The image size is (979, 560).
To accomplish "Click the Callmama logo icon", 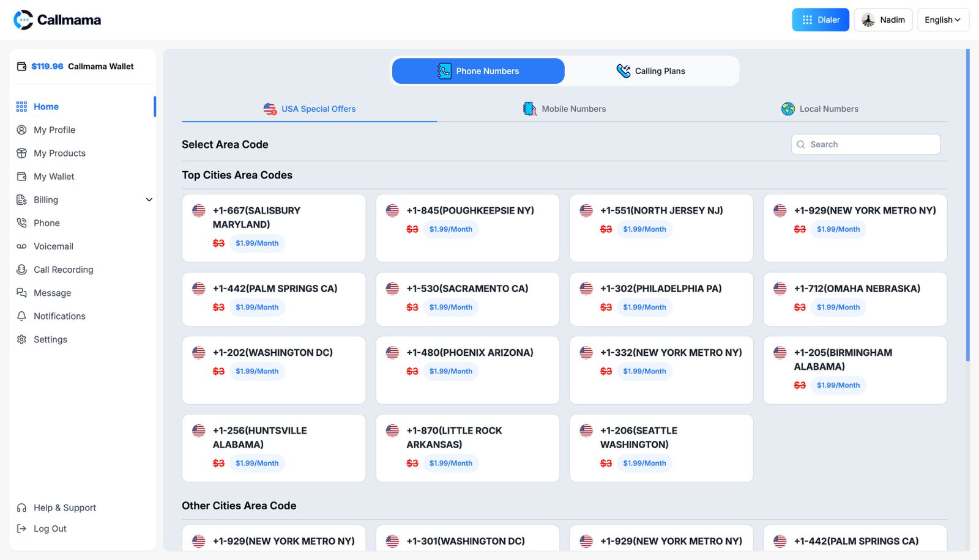I will tap(23, 20).
